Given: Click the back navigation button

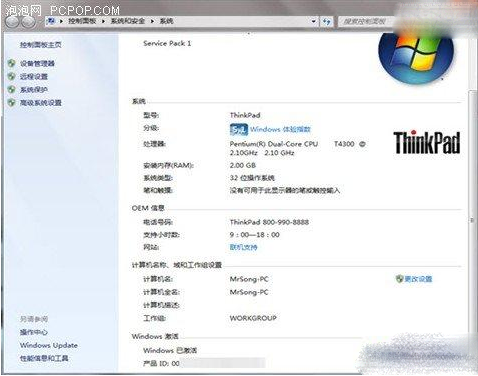Looking at the screenshot, I should click(x=13, y=22).
